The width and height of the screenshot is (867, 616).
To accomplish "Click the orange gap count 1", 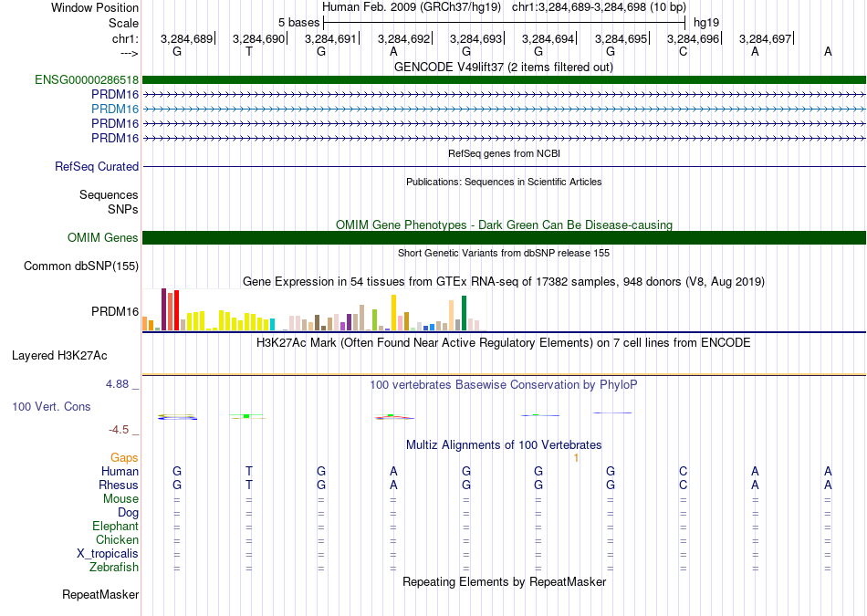I will 576,457.
